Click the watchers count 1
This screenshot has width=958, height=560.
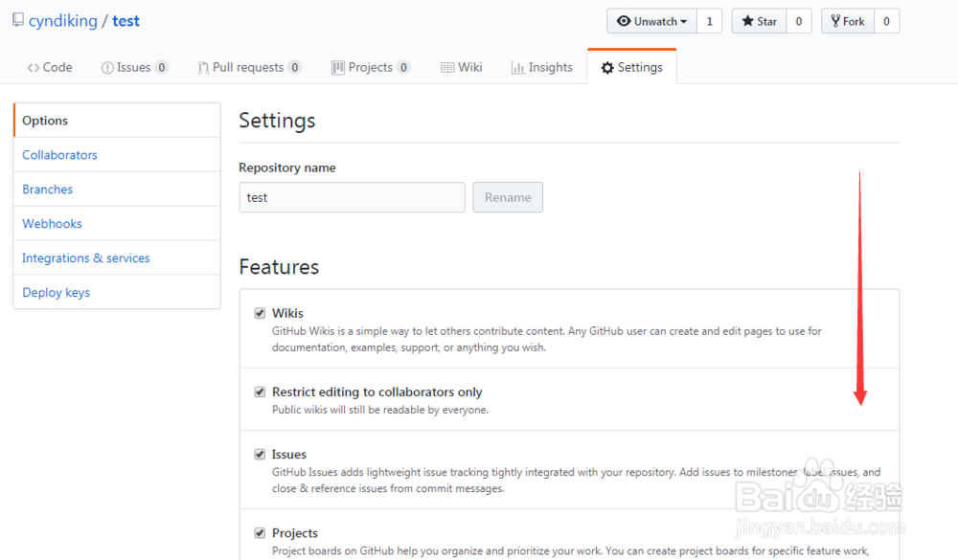(x=709, y=21)
